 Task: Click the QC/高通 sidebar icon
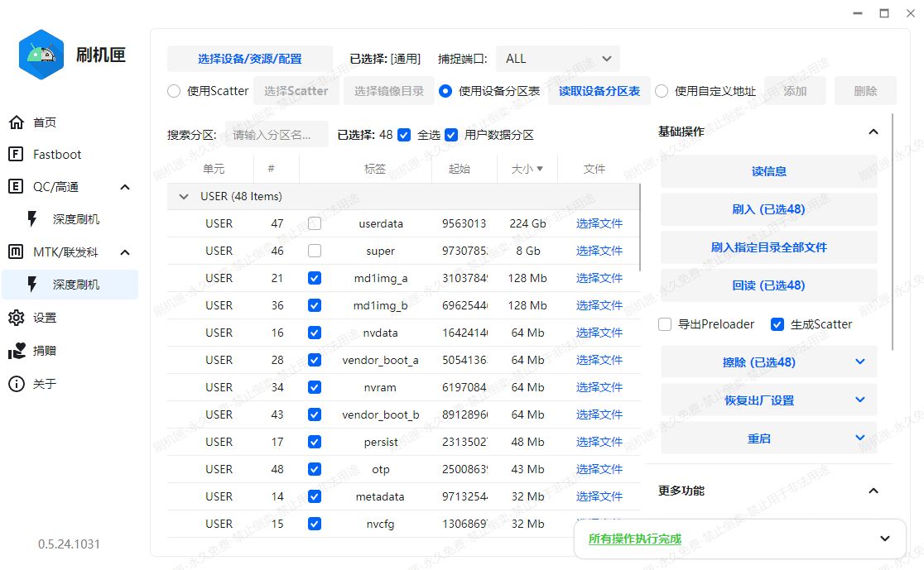point(16,187)
